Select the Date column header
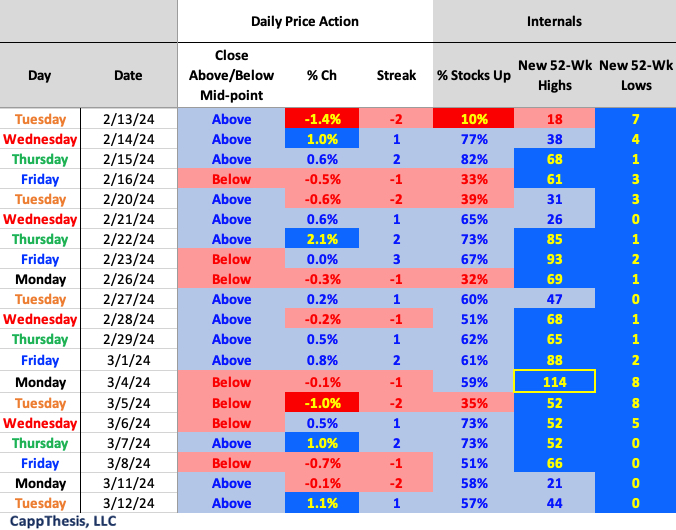This screenshot has height=530, width=676. (x=128, y=75)
